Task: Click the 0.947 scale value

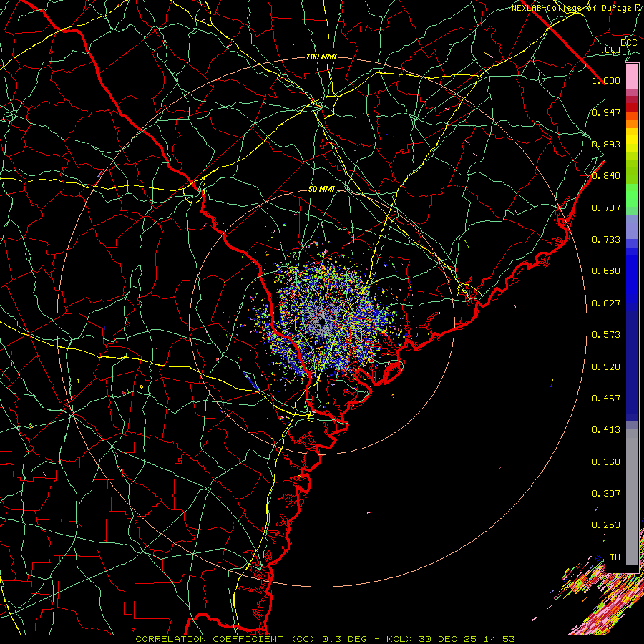Action: pyautogui.click(x=606, y=112)
